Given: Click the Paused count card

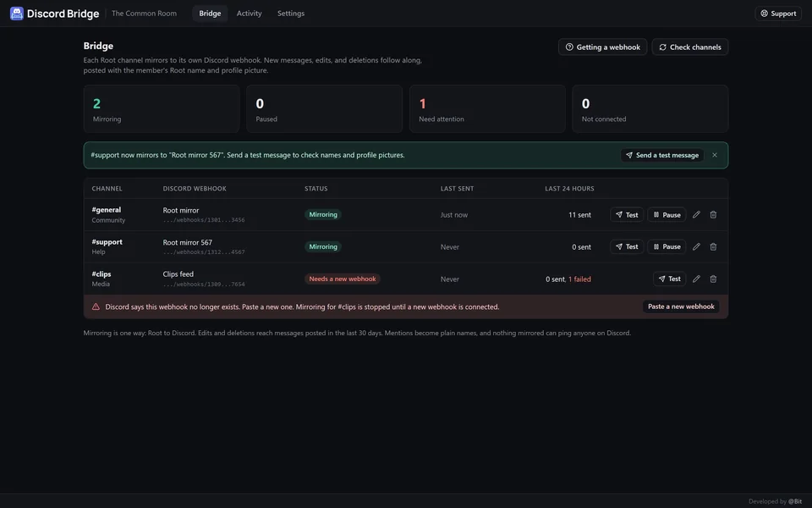Looking at the screenshot, I should tap(324, 109).
